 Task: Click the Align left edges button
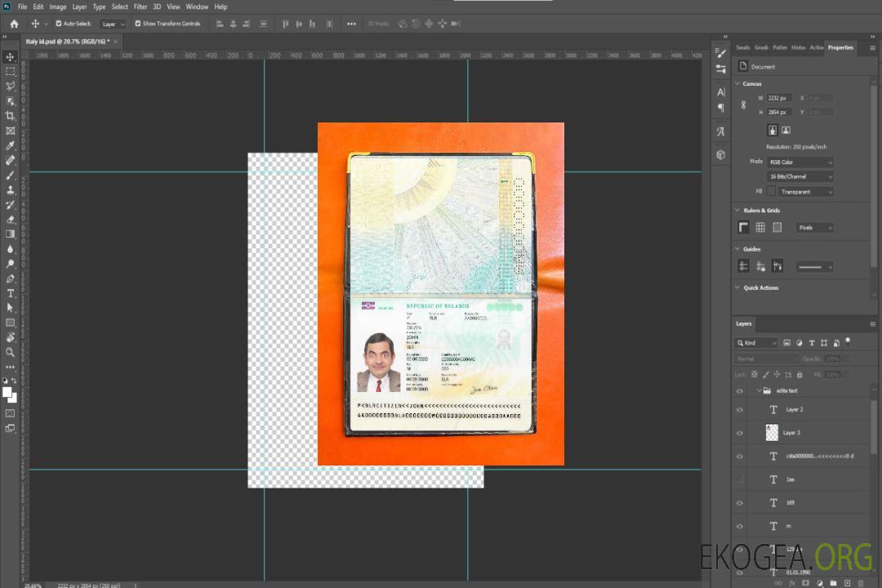[x=220, y=24]
